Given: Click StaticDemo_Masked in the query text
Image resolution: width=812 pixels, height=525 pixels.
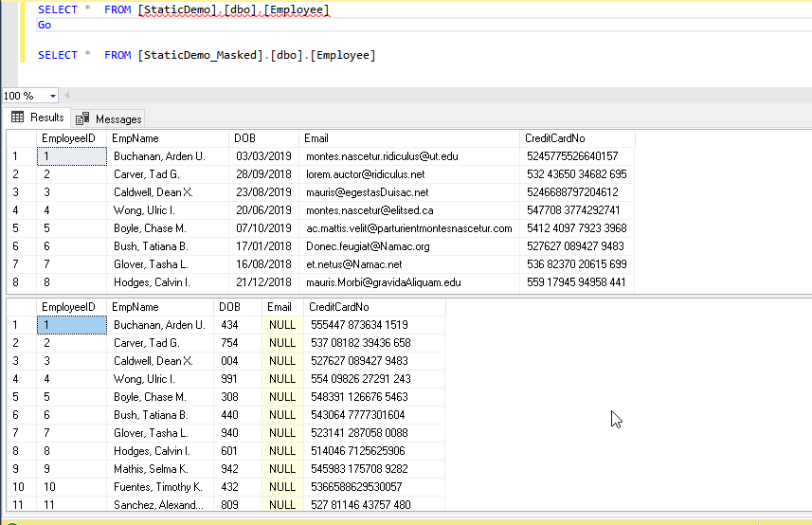Looking at the screenshot, I should point(201,55).
